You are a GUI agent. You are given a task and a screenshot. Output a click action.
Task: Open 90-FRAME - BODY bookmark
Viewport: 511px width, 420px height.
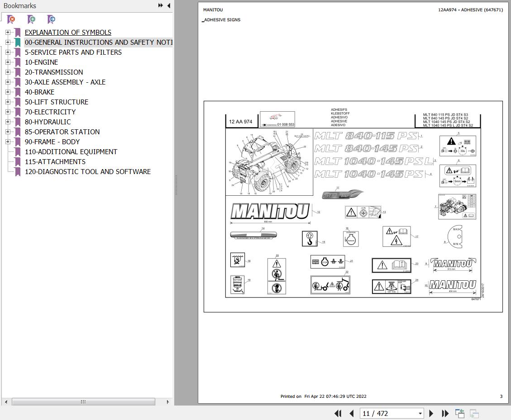52,142
